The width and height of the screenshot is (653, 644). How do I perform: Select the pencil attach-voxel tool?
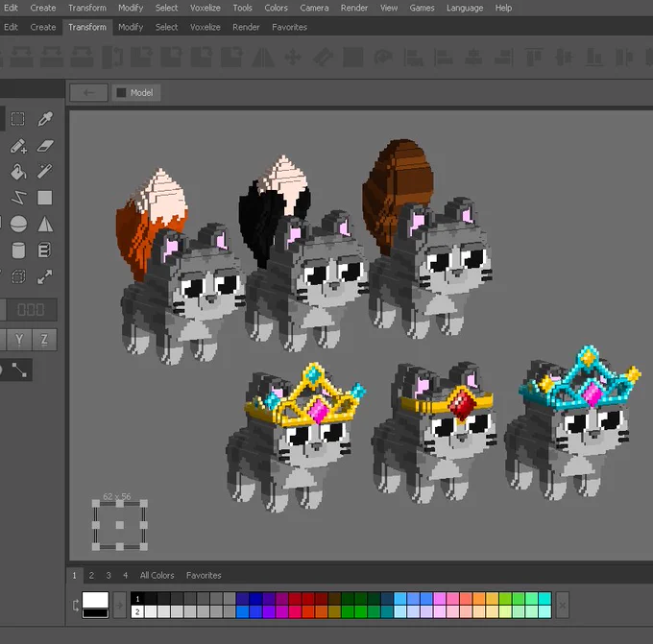point(18,146)
